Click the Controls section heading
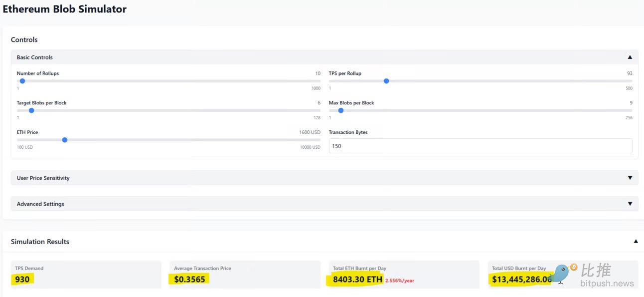Viewport: 644px width, 297px height. click(24, 39)
